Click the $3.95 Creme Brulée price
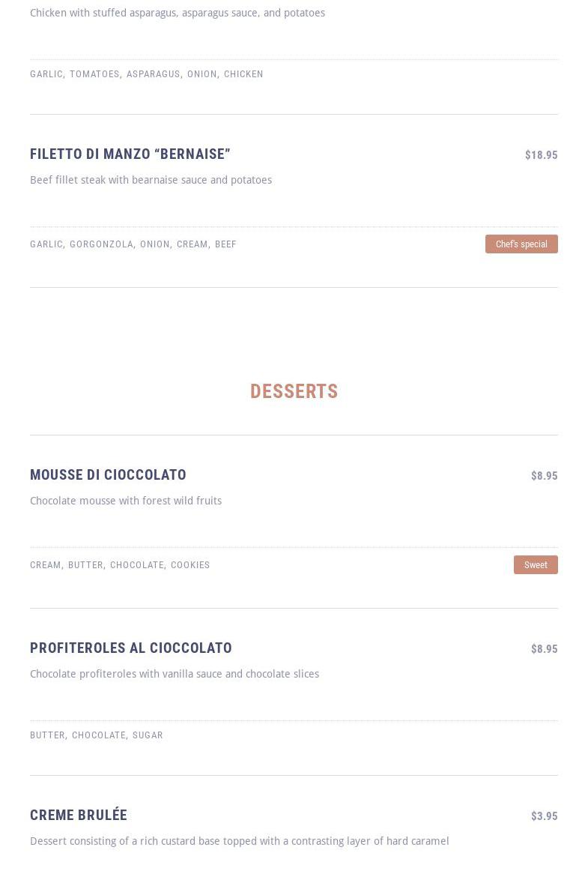 click(544, 816)
